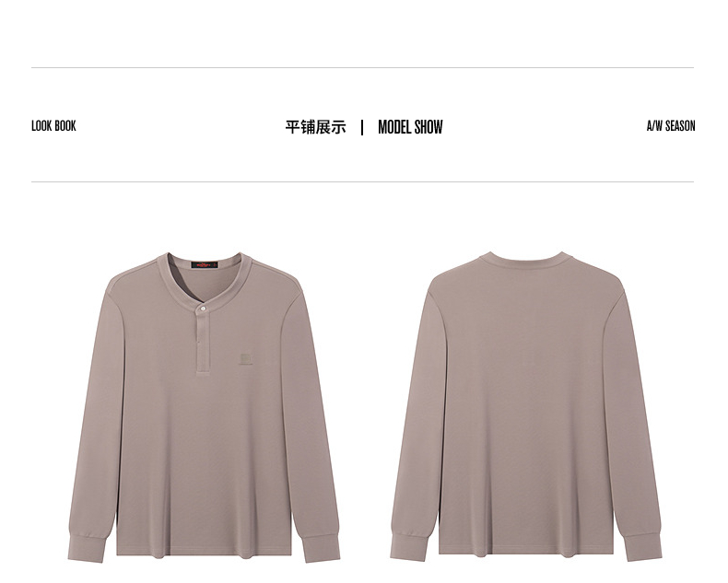Screen dimensions: 728x583
Task: Click the LOOK BOOK text label
Action: click(x=53, y=126)
